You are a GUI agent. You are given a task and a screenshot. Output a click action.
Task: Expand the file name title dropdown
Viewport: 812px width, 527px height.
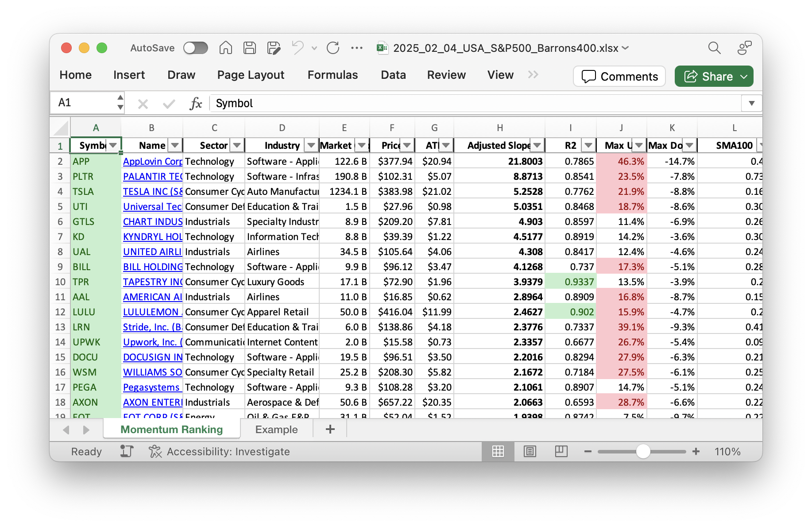(625, 48)
